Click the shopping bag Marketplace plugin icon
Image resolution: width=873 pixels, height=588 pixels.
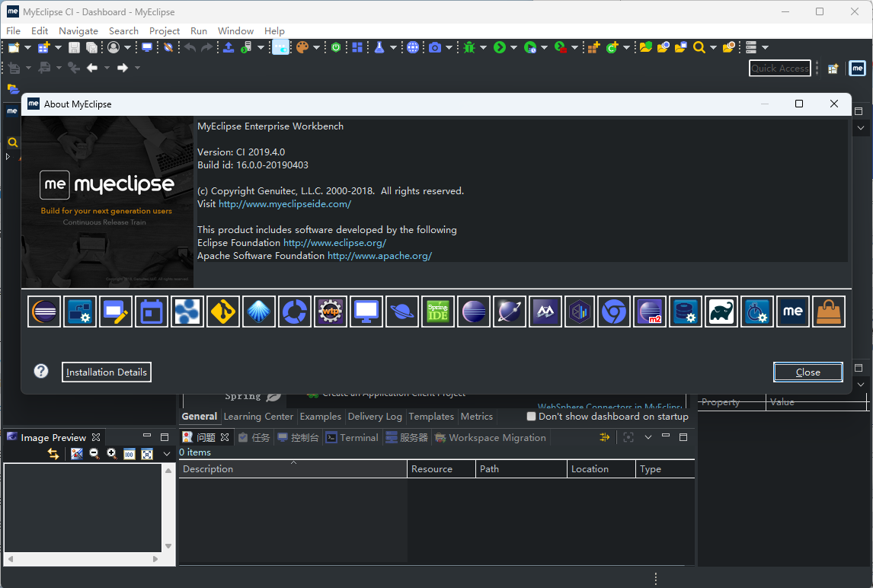pos(829,312)
